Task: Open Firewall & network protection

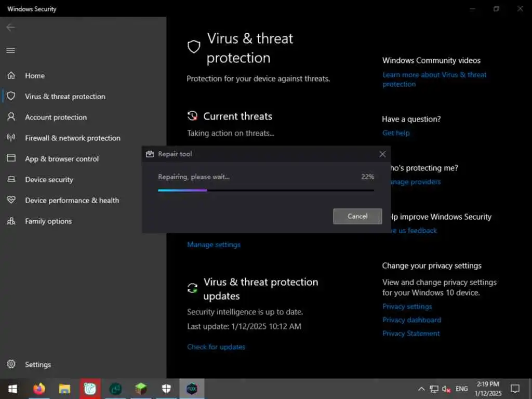Action: click(73, 138)
